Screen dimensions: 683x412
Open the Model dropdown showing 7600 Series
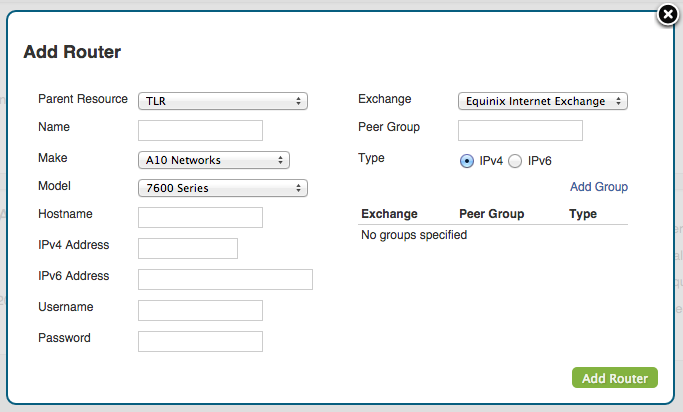(x=223, y=188)
